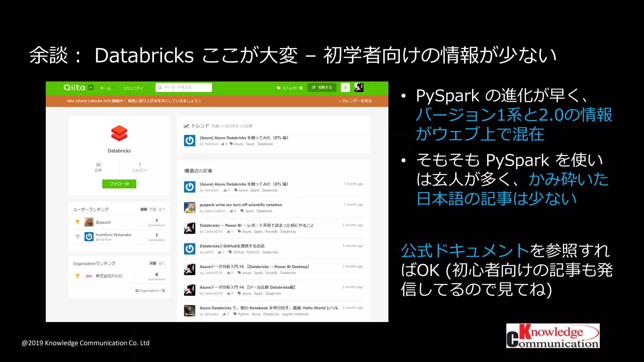
Task: Click ps010 author avatar
Action: (x=190, y=249)
